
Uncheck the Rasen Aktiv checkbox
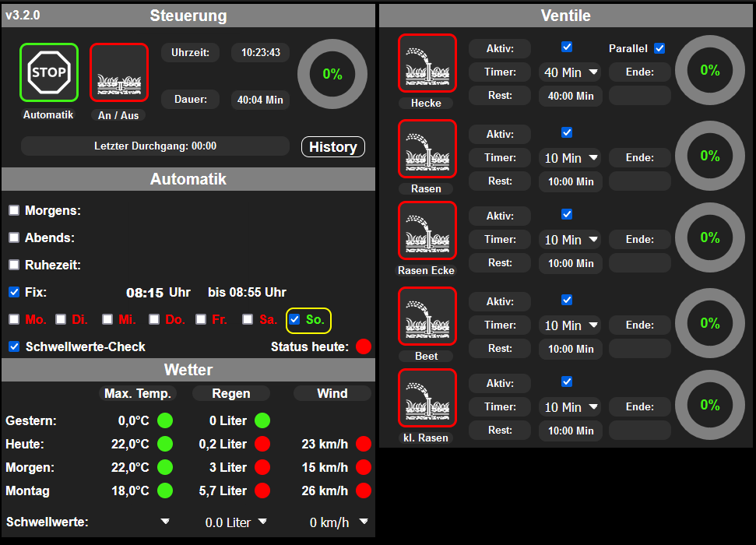[567, 132]
